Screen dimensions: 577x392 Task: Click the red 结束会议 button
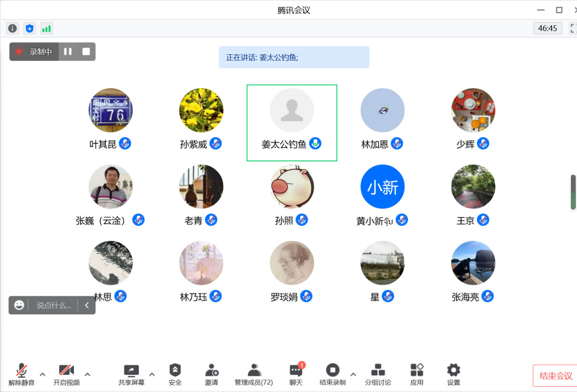coord(555,376)
